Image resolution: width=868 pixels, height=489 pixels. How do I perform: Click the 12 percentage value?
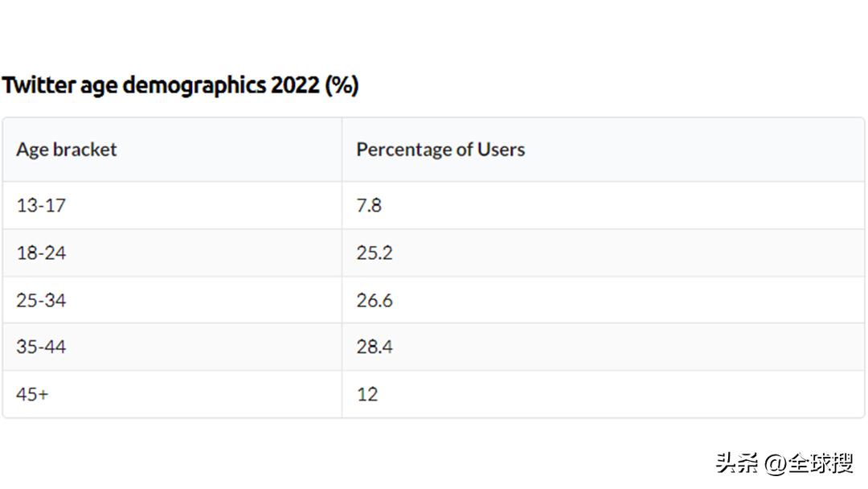pos(367,394)
